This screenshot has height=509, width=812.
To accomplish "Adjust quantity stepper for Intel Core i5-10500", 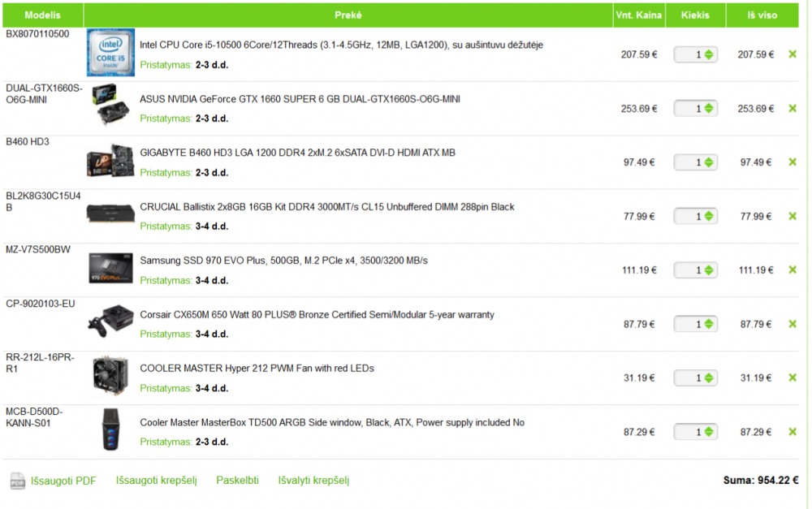I will [709, 54].
